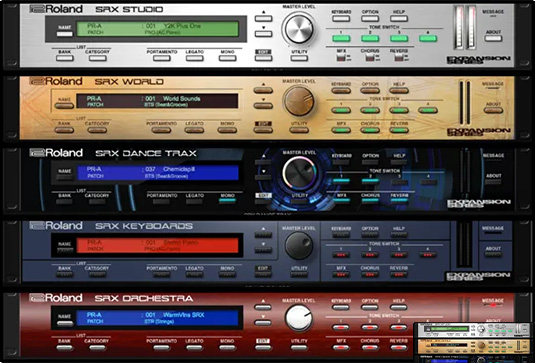Toggle MFX on SRX Orchestra
This screenshot has width=535, height=363.
tap(341, 348)
